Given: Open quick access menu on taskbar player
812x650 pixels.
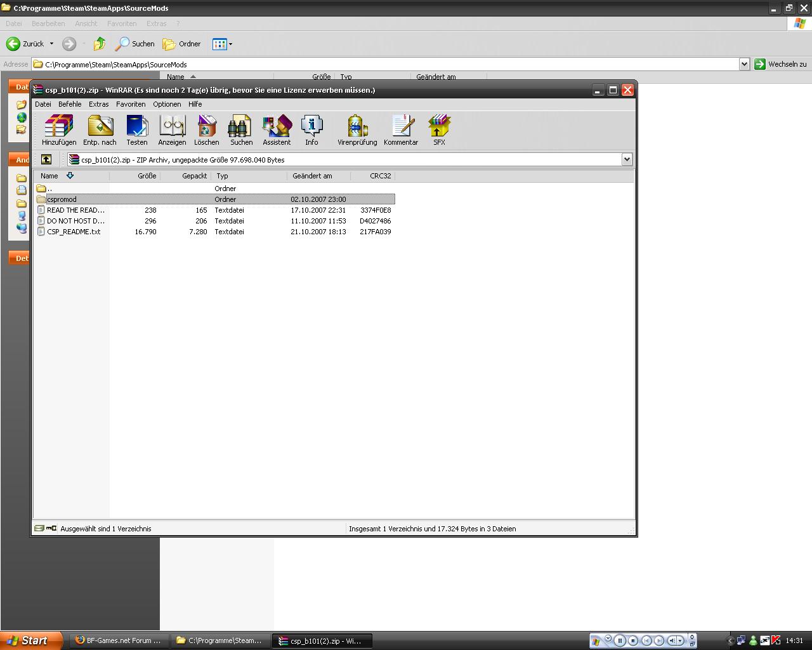Looking at the screenshot, I should click(608, 639).
